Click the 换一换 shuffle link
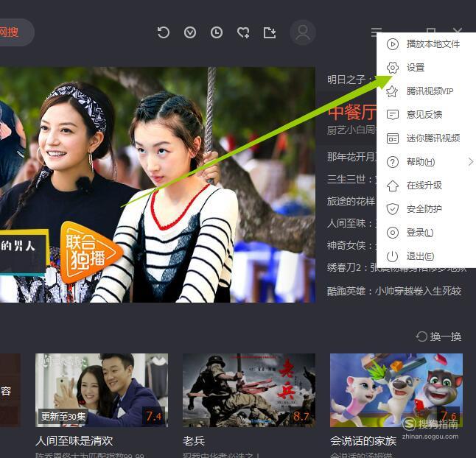This screenshot has height=458, width=476. [x=445, y=337]
